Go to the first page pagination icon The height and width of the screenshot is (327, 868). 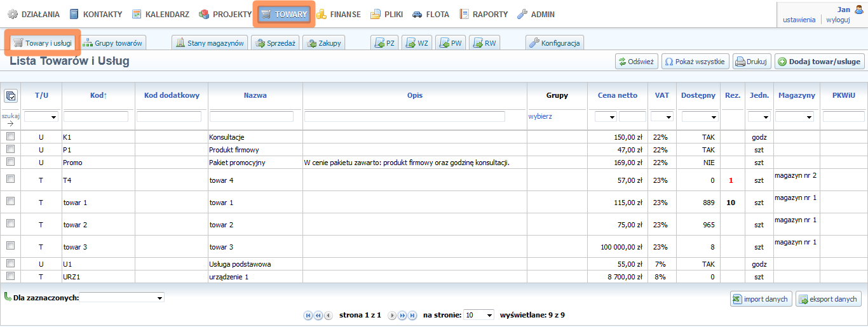309,316
